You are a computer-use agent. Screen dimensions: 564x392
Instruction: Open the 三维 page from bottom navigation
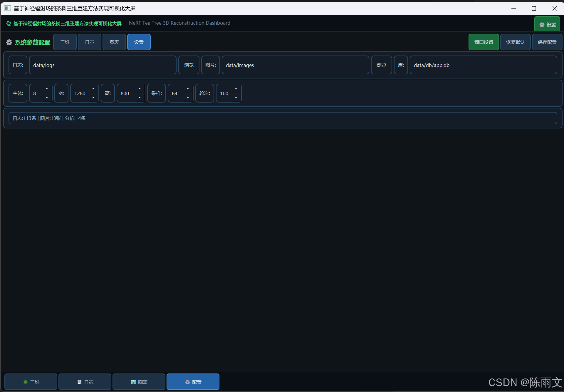pos(31,382)
